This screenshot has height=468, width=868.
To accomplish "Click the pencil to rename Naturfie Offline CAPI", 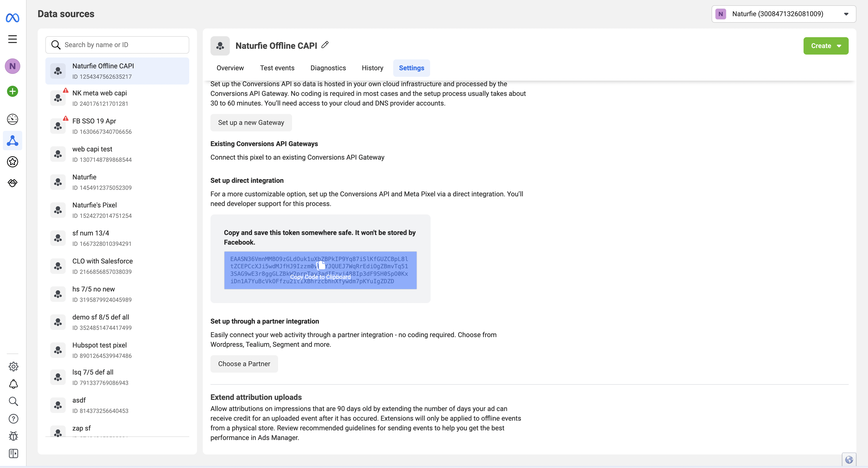I will pos(325,45).
